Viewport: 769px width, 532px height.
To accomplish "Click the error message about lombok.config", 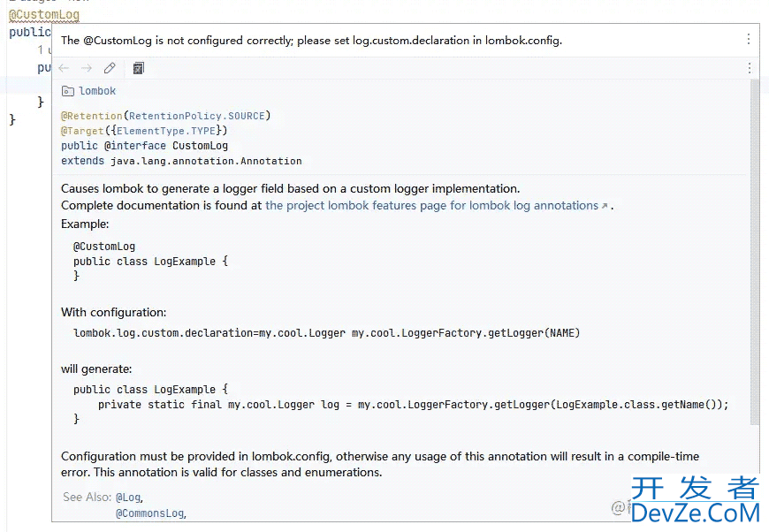I will pyautogui.click(x=311, y=40).
